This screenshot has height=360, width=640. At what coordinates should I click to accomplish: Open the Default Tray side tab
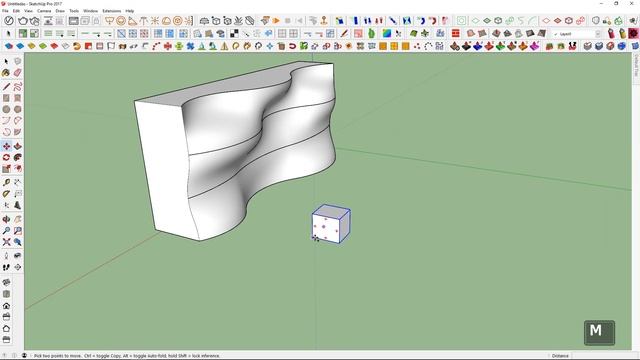[x=636, y=65]
